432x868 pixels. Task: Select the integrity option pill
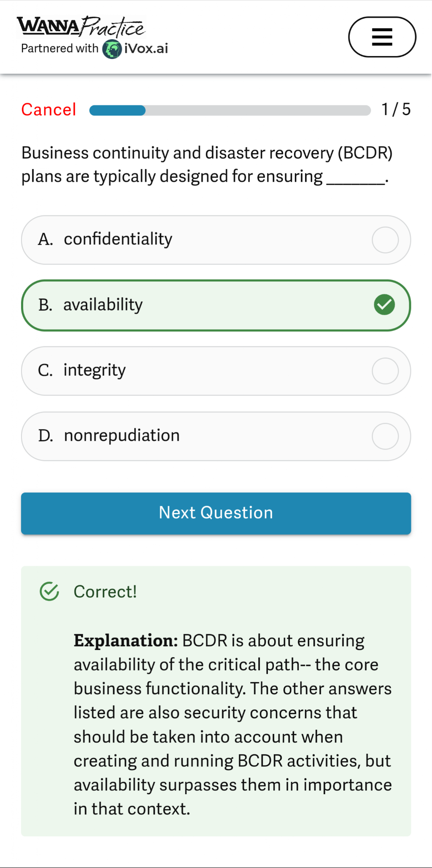pyautogui.click(x=216, y=371)
